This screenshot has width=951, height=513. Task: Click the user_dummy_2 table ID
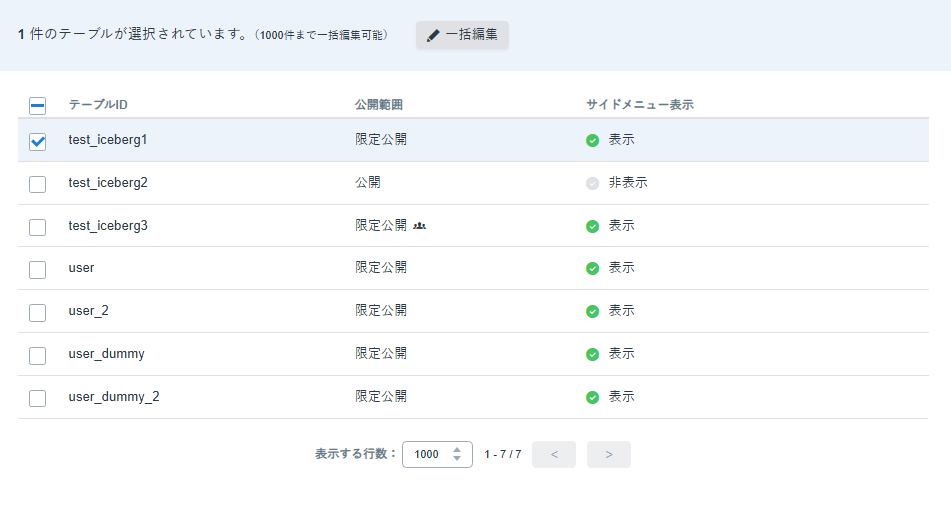tap(114, 397)
